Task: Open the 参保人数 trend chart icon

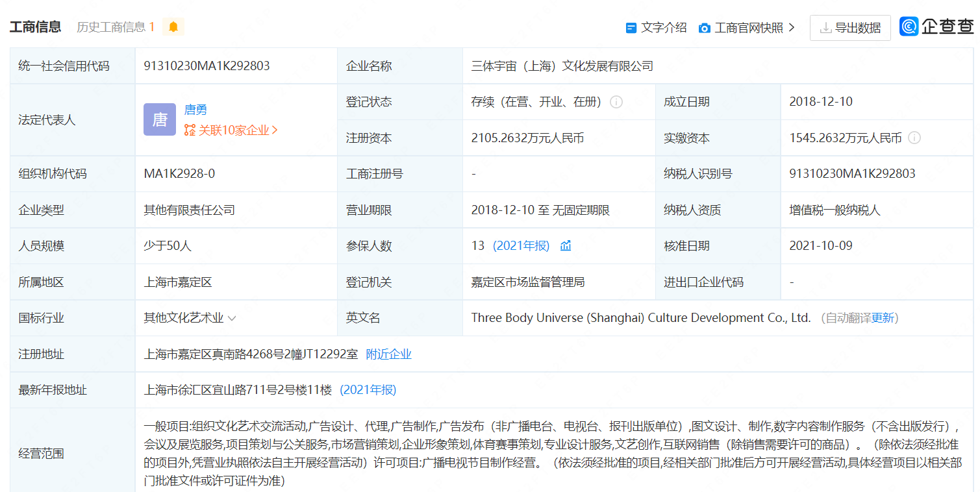Action: 566,245
